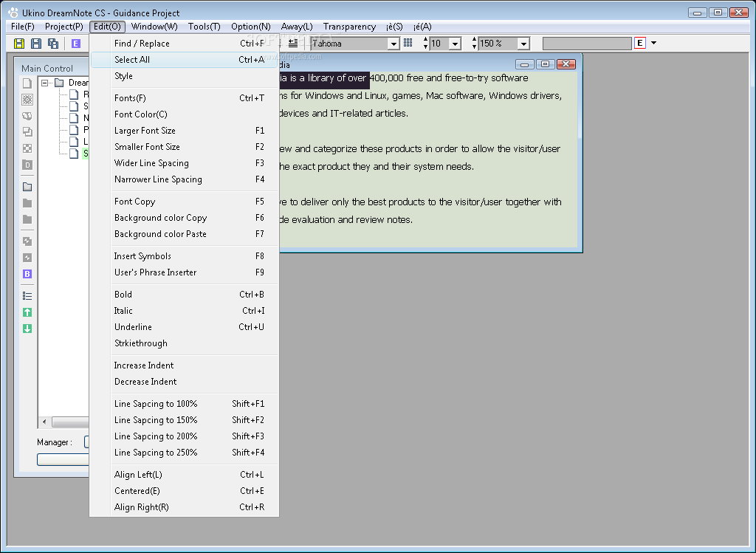Choose Wider Line Spacing
Viewport: 756px width, 553px height.
(x=184, y=163)
